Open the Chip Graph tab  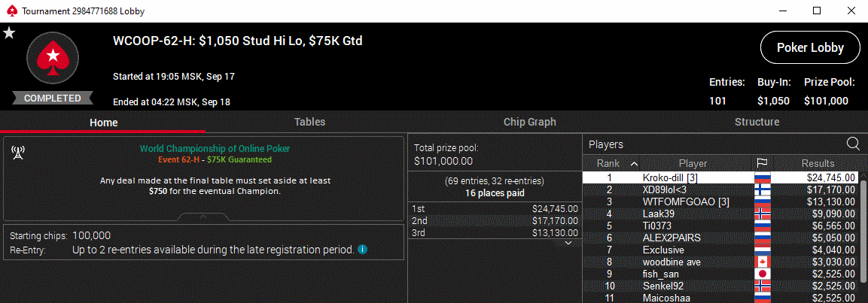(x=529, y=122)
